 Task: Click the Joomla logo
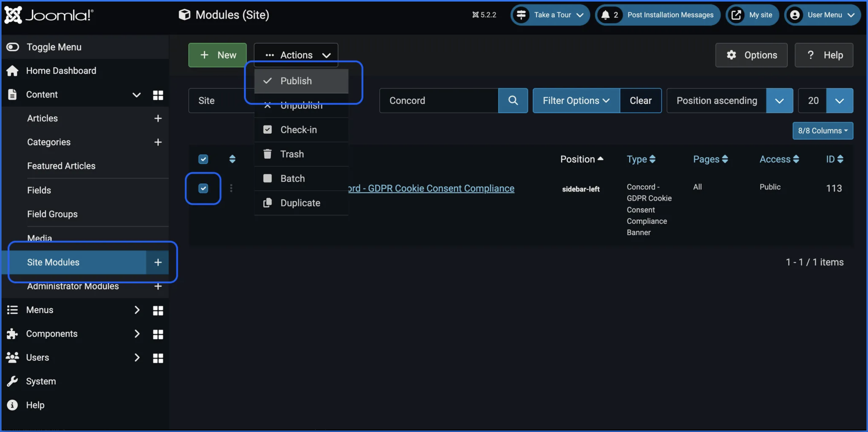(49, 15)
